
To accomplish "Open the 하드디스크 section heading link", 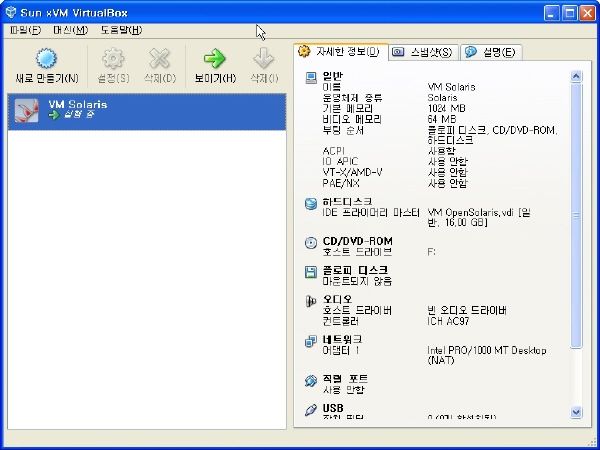I will (x=347, y=201).
